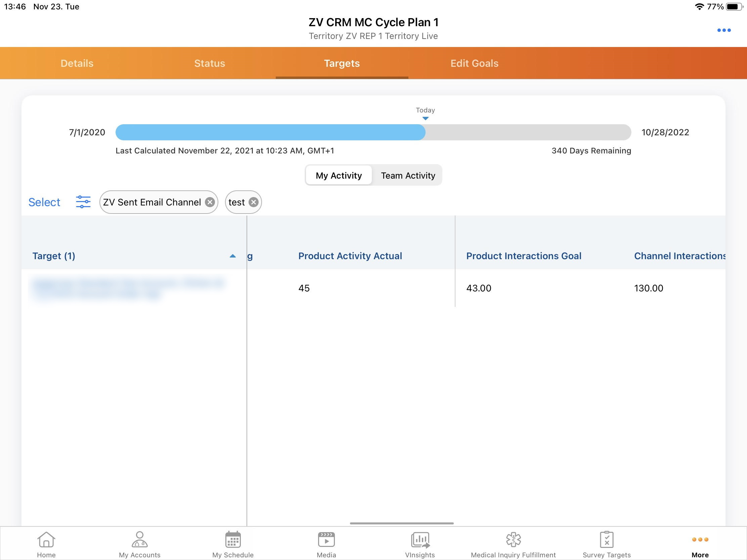747x560 pixels.
Task: Sort by the Target column arrow
Action: pyautogui.click(x=232, y=256)
